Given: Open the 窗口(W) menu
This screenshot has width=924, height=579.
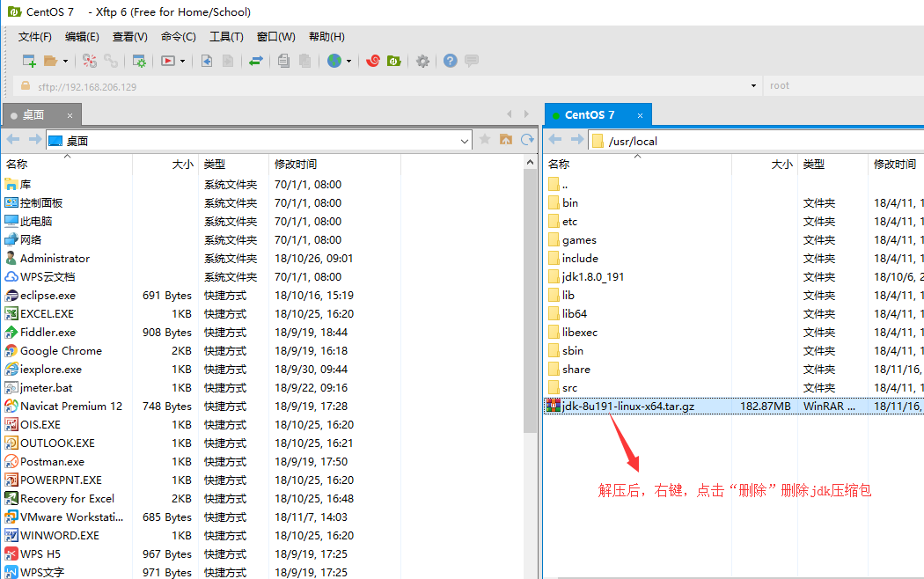Looking at the screenshot, I should coord(275,37).
